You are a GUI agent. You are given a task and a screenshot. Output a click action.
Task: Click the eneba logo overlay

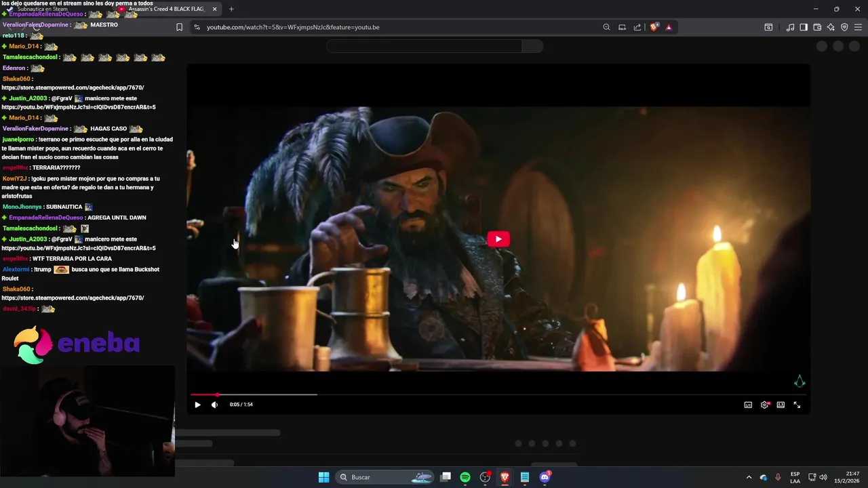77,344
